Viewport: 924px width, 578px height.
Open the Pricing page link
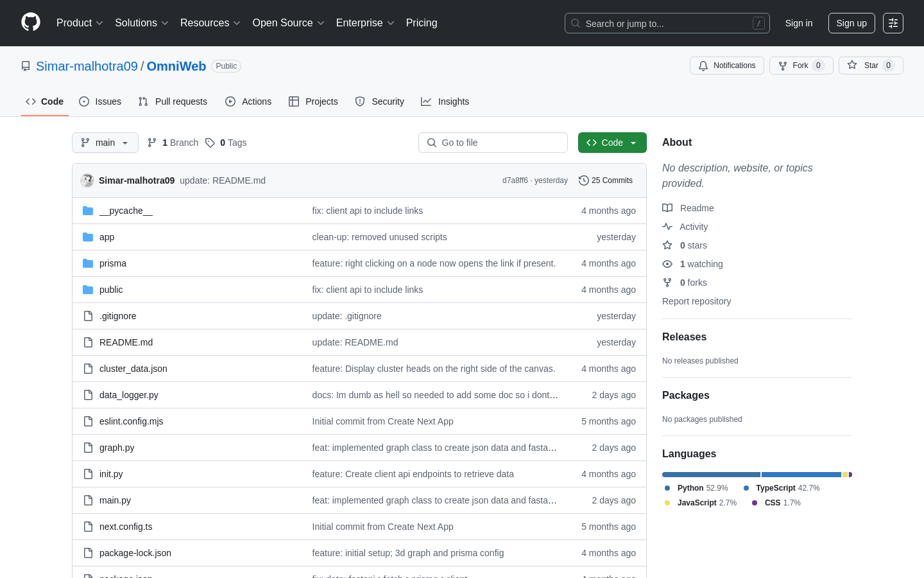(x=422, y=23)
